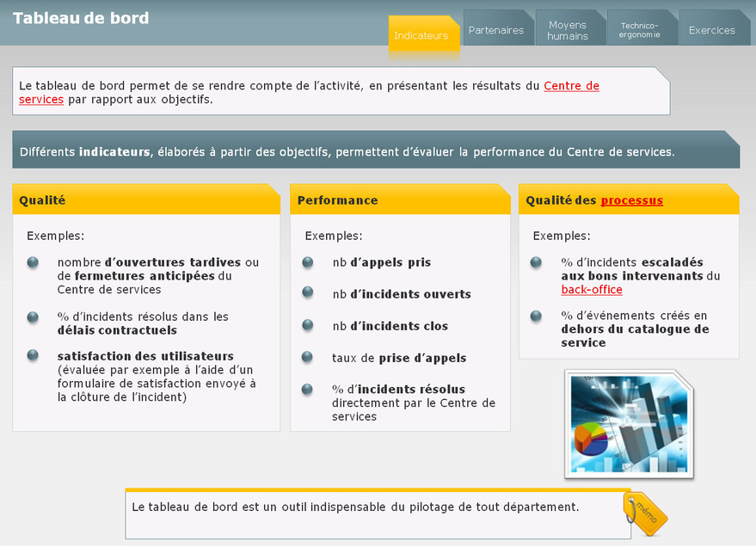Screen dimensions: 756x547
Task: Click the "back-office" glossary link
Action: (x=592, y=290)
